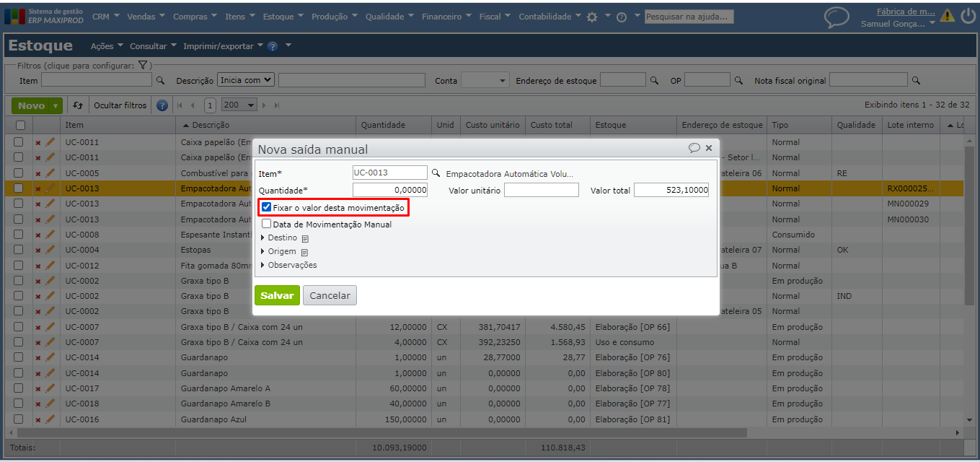
Task: Click the top bar help question-mark icon
Action: pos(621,17)
